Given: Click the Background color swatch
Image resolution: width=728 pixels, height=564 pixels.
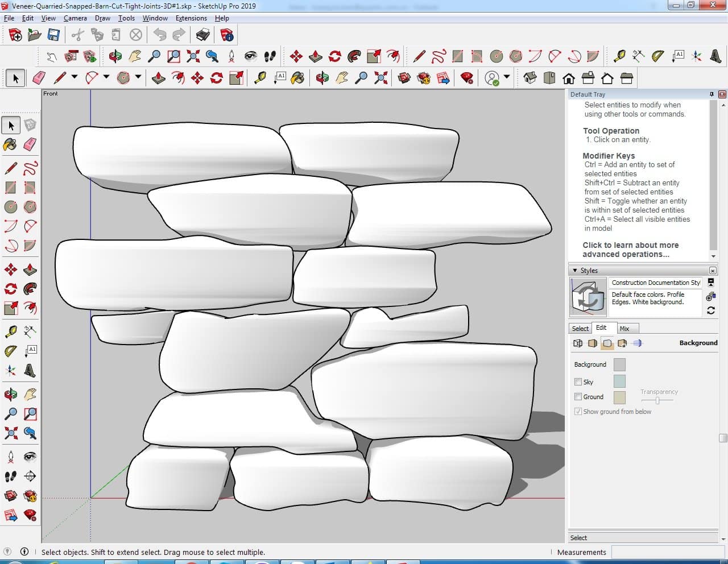Looking at the screenshot, I should [619, 364].
